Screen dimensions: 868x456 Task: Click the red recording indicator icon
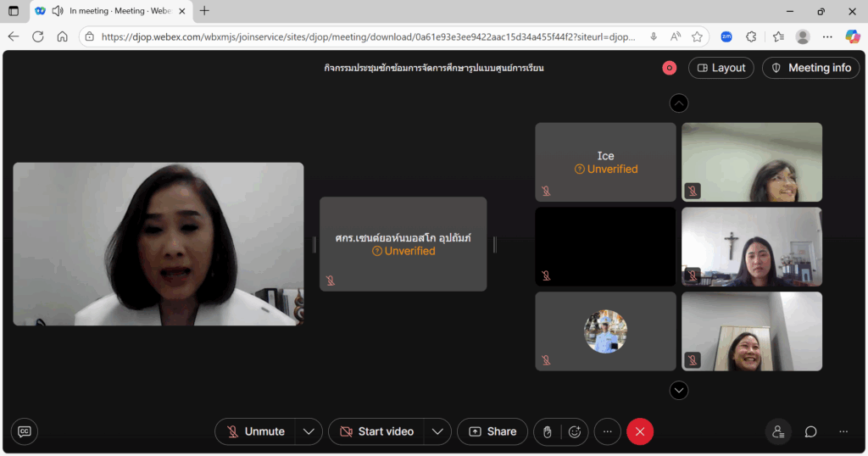tap(669, 68)
